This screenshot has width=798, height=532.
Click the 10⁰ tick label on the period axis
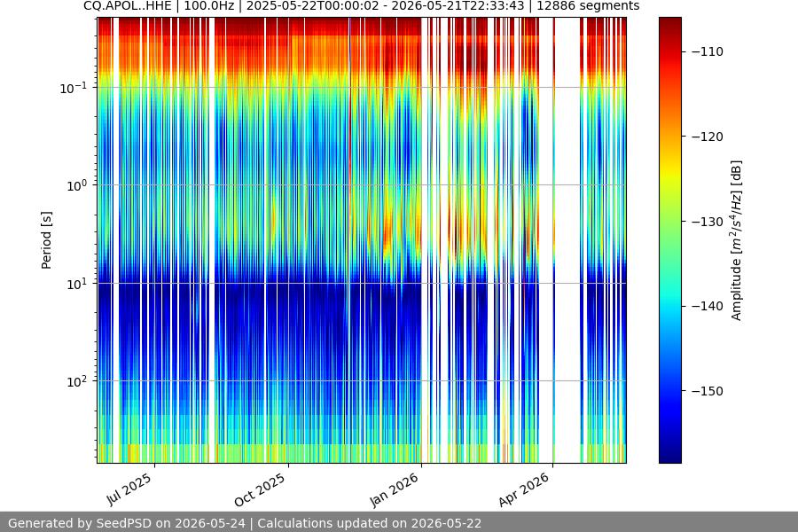[x=76, y=185]
